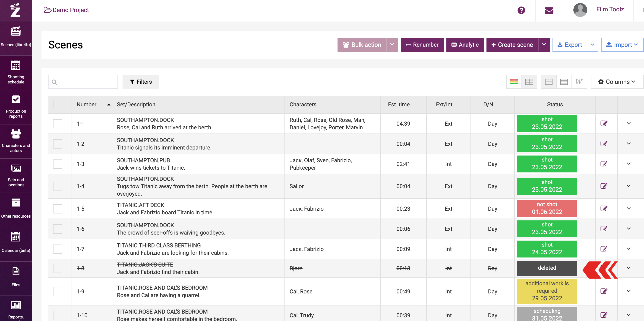This screenshot has width=644, height=321.
Task: Go to Sets and locations menu
Action: (x=16, y=175)
